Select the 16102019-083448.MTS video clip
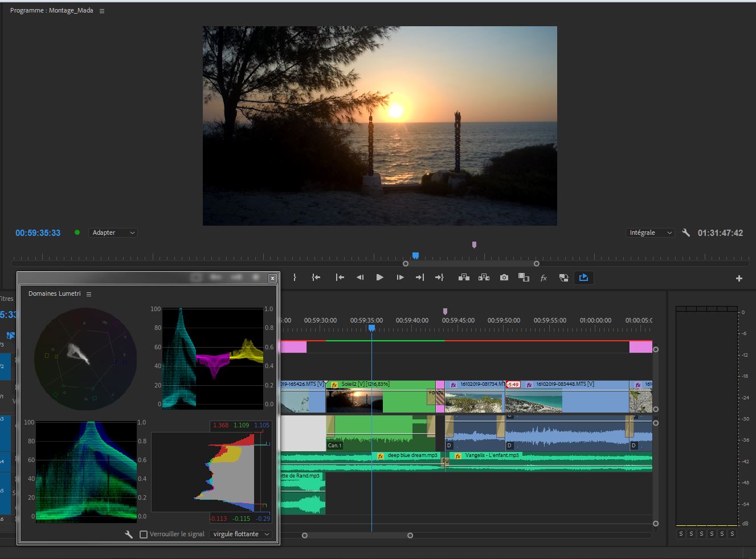Viewport: 756px width, 559px height. (567, 397)
